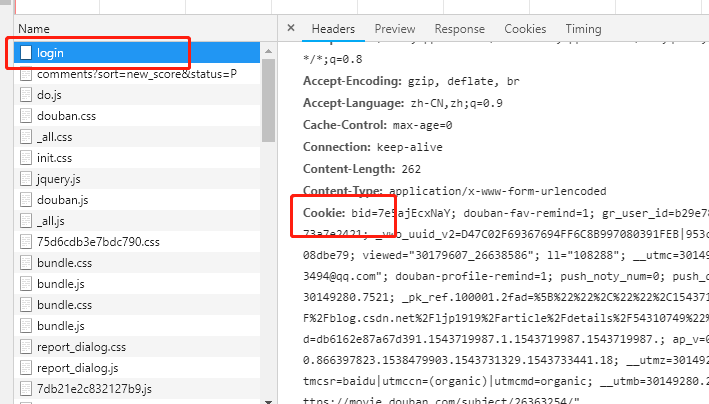The image size is (709, 404).
Task: Click the Cache-Control header line
Action: click(x=377, y=125)
